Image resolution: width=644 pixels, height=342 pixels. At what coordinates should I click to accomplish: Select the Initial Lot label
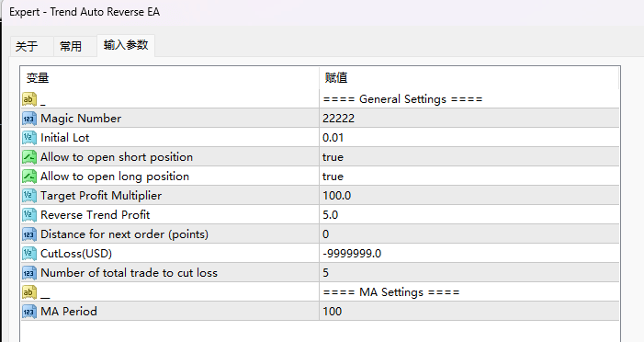[x=65, y=138]
